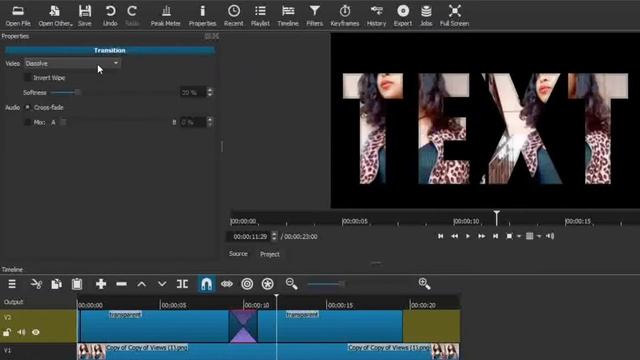Viewport: 640px width, 360px height.
Task: Click the Softness percent stepper arrows
Action: pyautogui.click(x=210, y=93)
